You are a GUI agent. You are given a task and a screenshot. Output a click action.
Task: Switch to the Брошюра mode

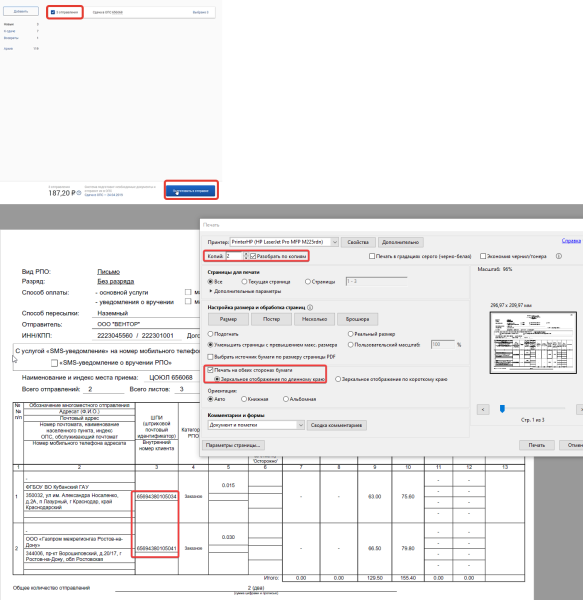tap(357, 319)
